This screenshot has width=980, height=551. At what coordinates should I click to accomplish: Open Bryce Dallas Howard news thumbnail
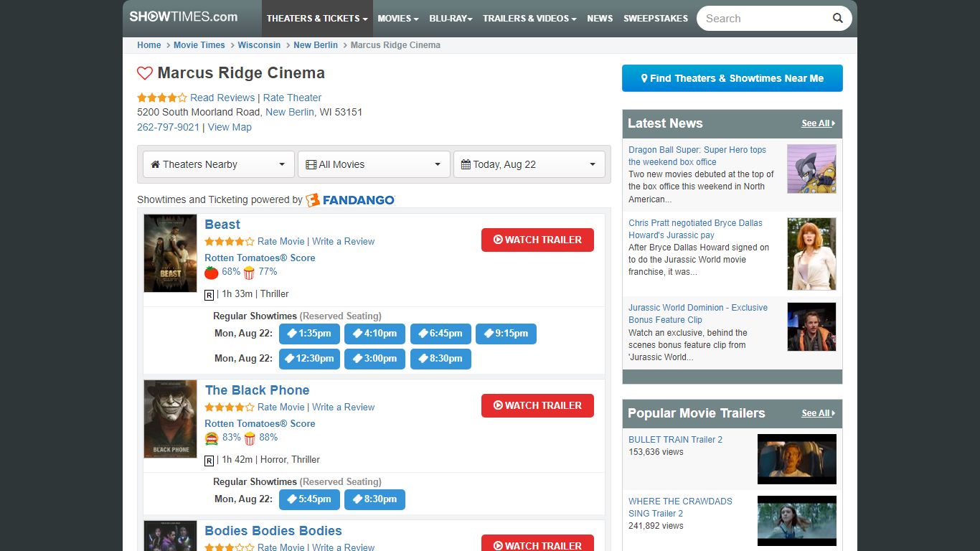click(x=811, y=254)
